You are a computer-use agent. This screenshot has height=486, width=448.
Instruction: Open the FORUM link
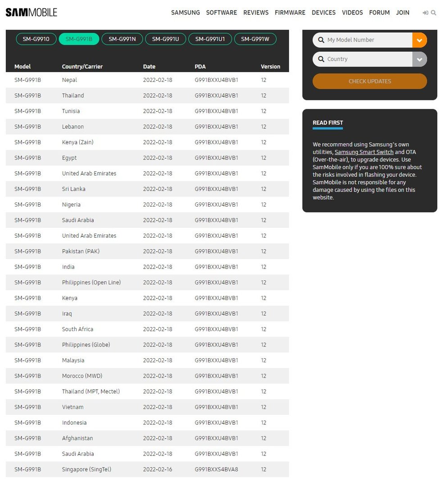pyautogui.click(x=379, y=13)
